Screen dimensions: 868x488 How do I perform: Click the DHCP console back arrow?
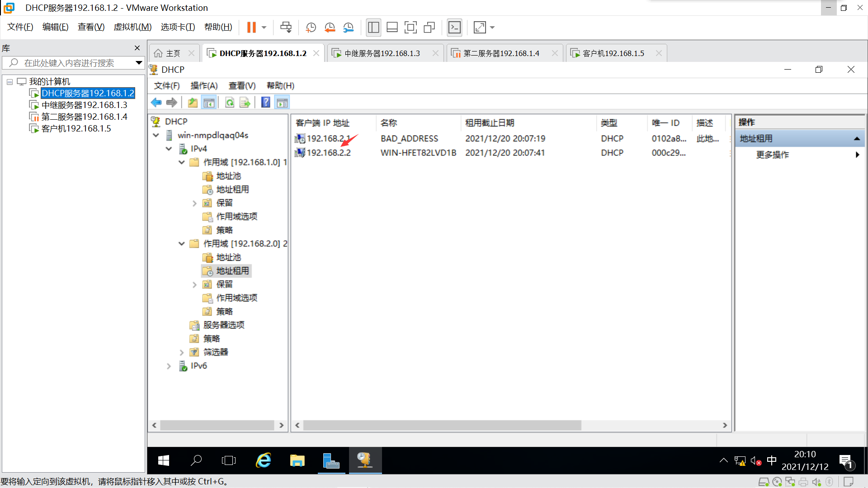coord(156,103)
